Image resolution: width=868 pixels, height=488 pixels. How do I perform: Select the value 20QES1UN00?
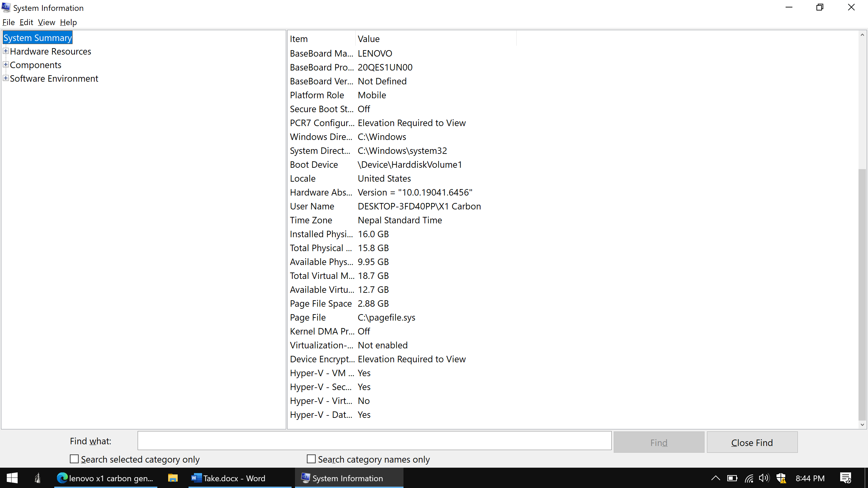(385, 67)
